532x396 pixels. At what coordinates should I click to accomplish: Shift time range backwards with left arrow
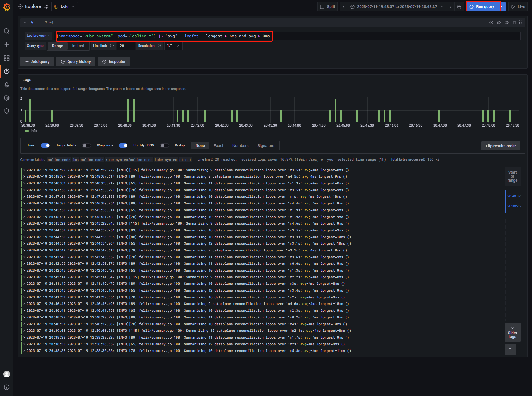(x=344, y=7)
